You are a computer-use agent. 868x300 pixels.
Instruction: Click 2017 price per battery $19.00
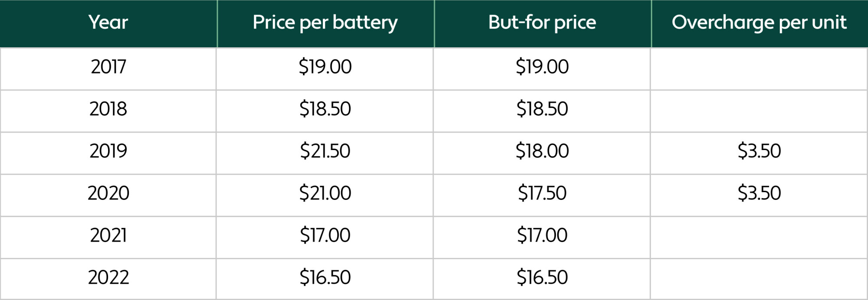click(x=325, y=67)
